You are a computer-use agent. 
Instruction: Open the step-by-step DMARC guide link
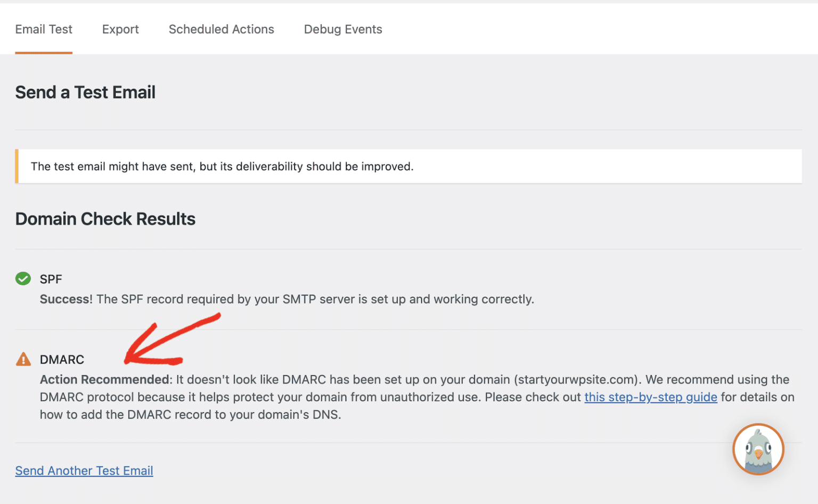651,397
